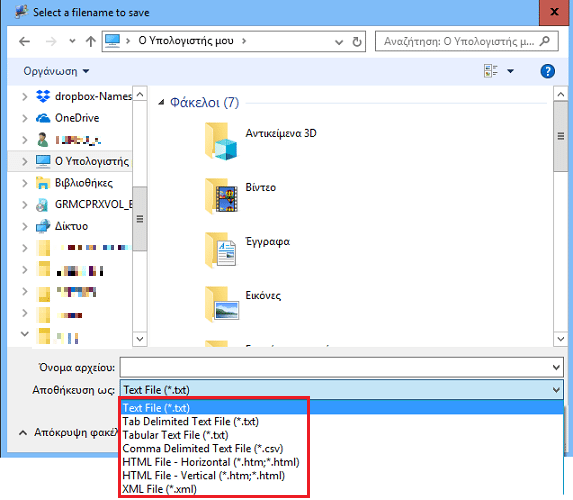Select HTML File - Vertical option

coord(204,476)
